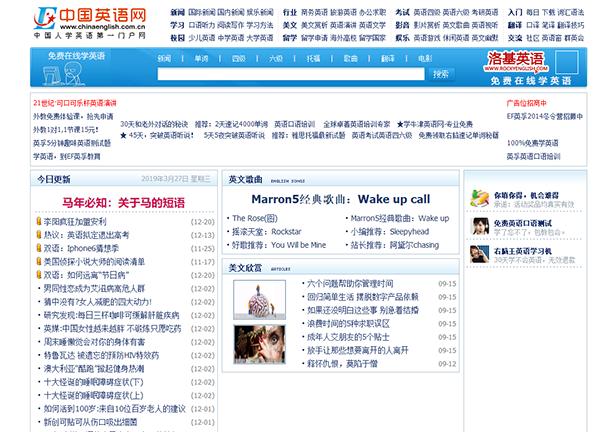This screenshot has width=600, height=432.
Task: Click the 美文欣赏 section header
Action: pos(245,268)
